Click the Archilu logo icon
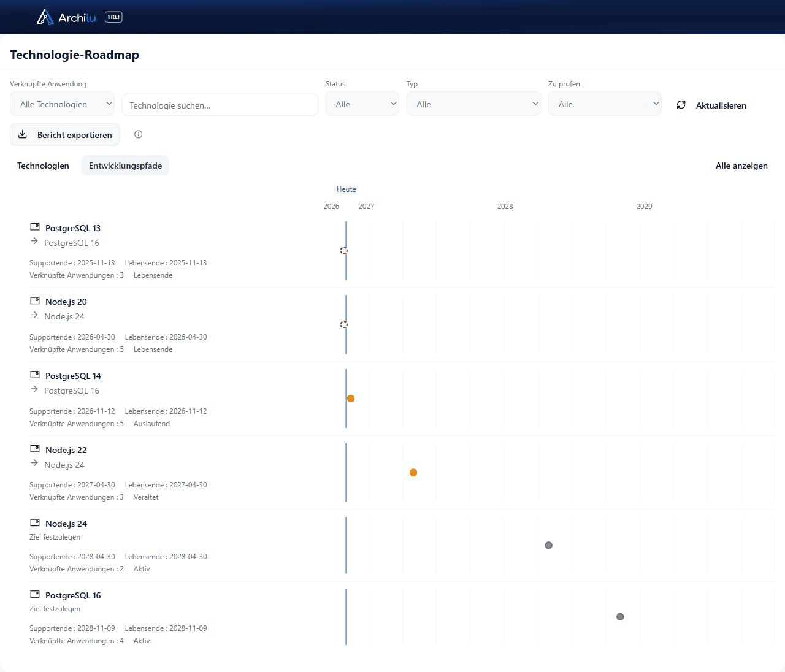Viewport: 785px width, 672px height. [45, 17]
